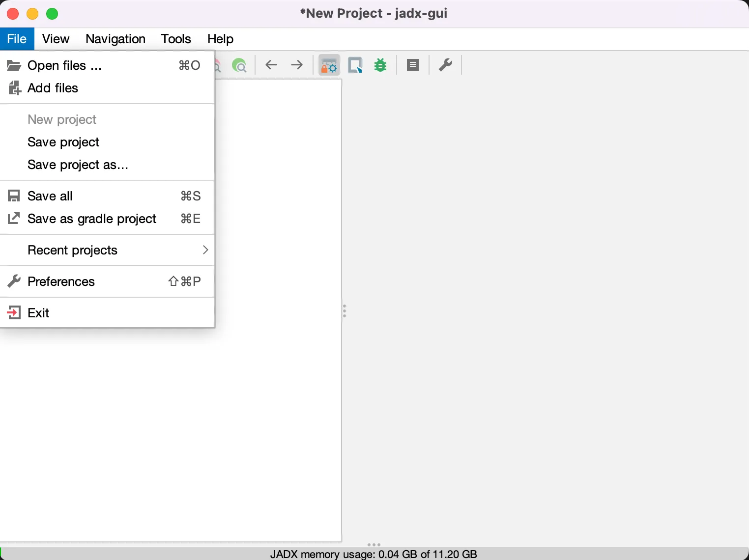This screenshot has width=749, height=560.
Task: Open the Navigation menu
Action: click(115, 39)
